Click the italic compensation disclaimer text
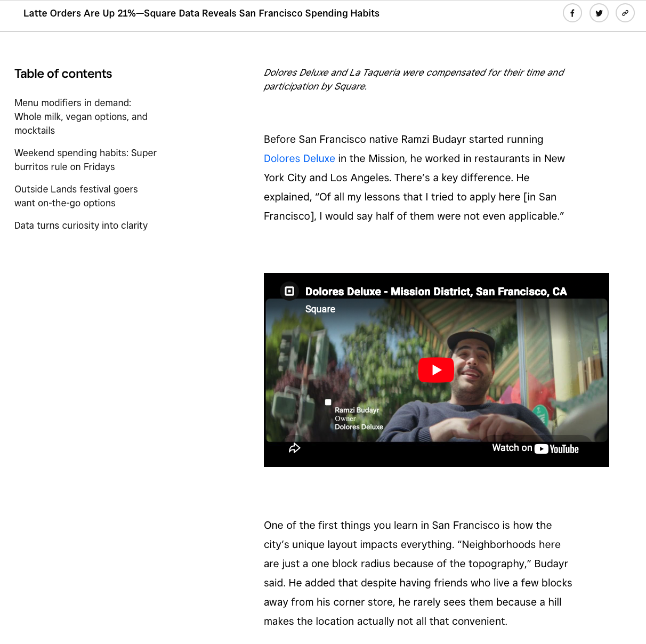This screenshot has height=644, width=646. click(x=414, y=79)
